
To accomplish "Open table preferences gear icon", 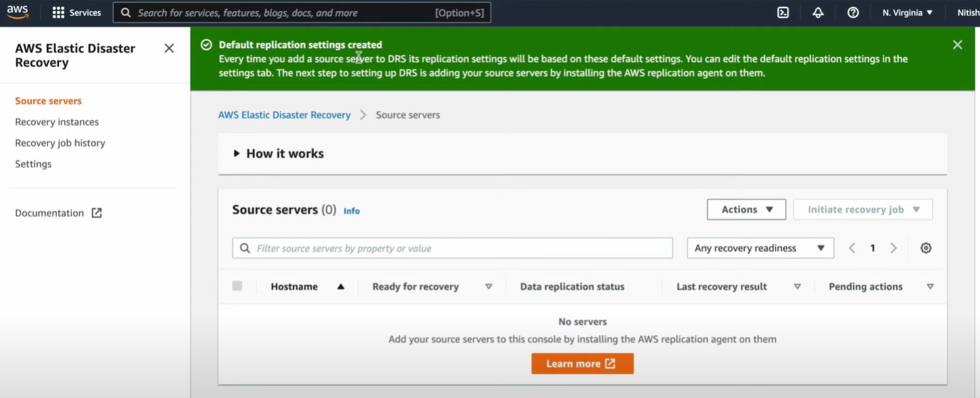I will pyautogui.click(x=926, y=248).
